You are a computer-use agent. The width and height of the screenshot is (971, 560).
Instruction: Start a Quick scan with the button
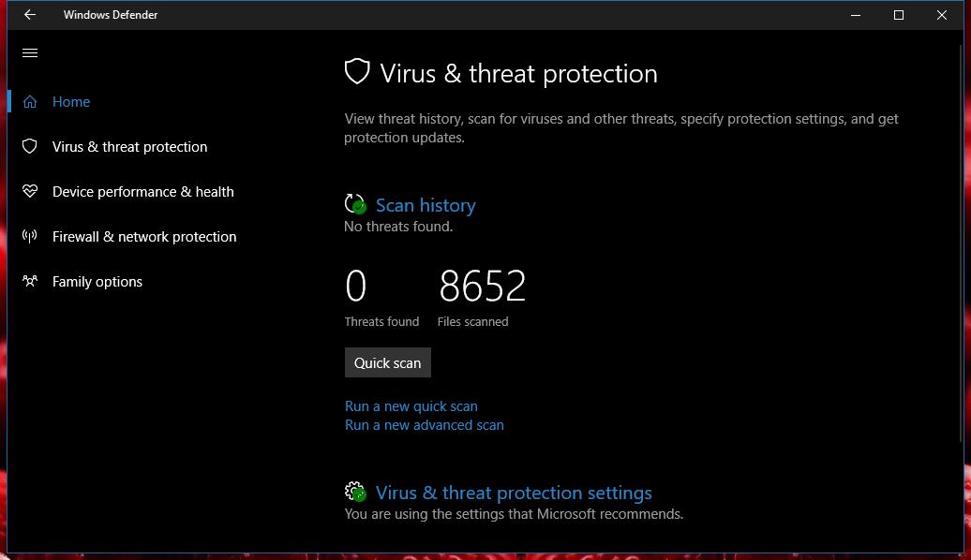[x=388, y=362]
